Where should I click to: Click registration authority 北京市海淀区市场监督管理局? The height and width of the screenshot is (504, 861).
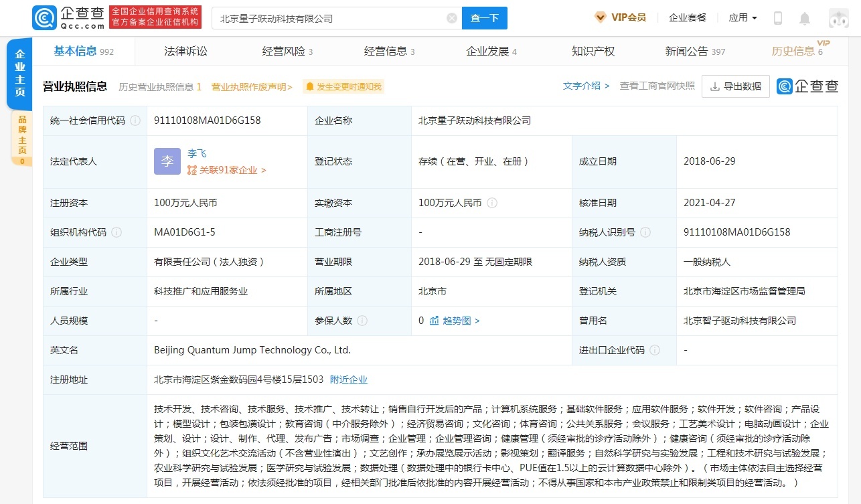(744, 291)
